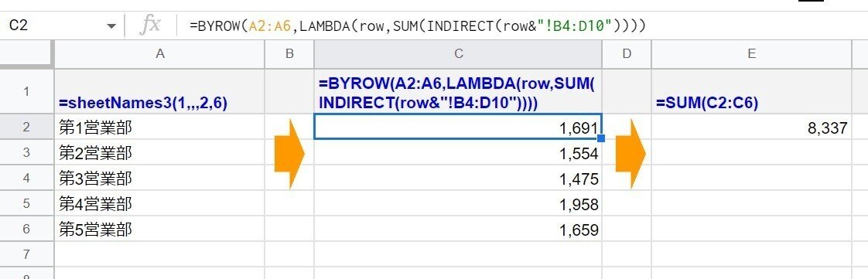Select row 6 header
This screenshot has width=868, height=279.
click(26, 229)
